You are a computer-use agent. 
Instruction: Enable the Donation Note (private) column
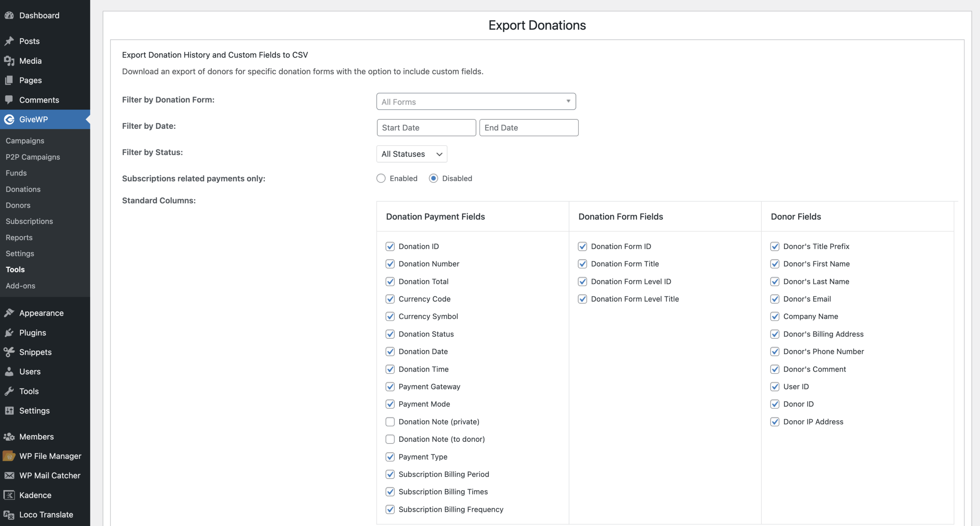tap(390, 421)
